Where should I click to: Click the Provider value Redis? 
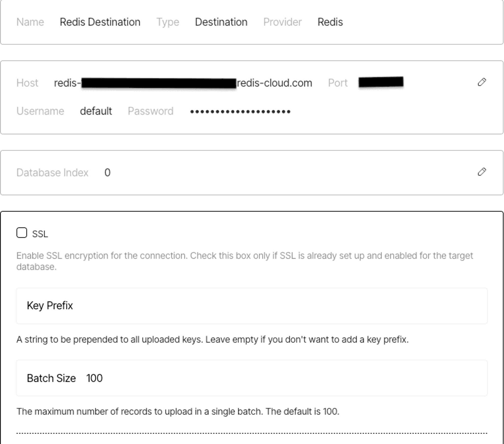pos(330,22)
